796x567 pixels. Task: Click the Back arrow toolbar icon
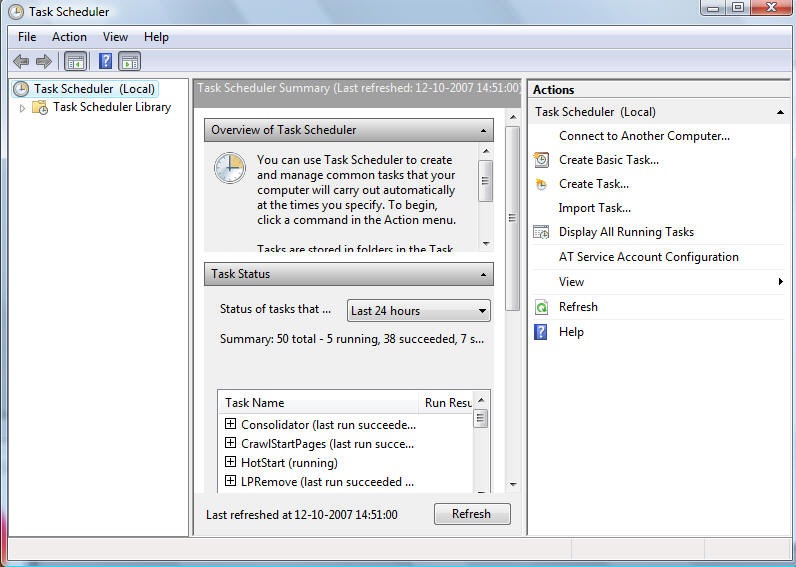click(x=21, y=61)
